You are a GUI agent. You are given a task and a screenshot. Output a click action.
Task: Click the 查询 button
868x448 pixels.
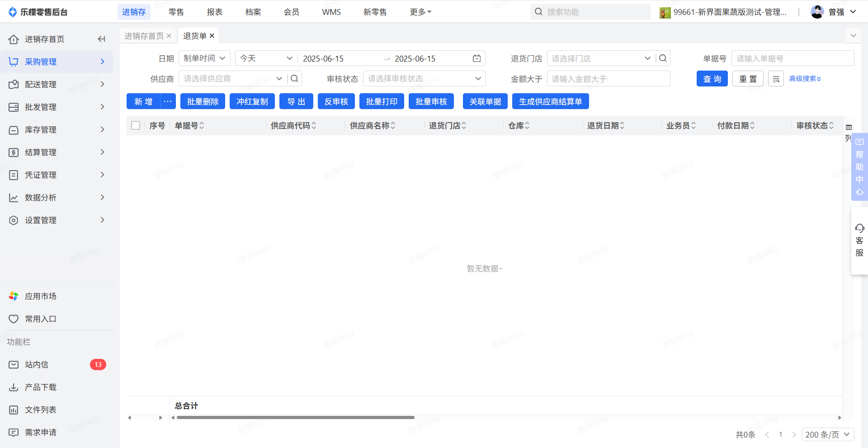pos(712,79)
